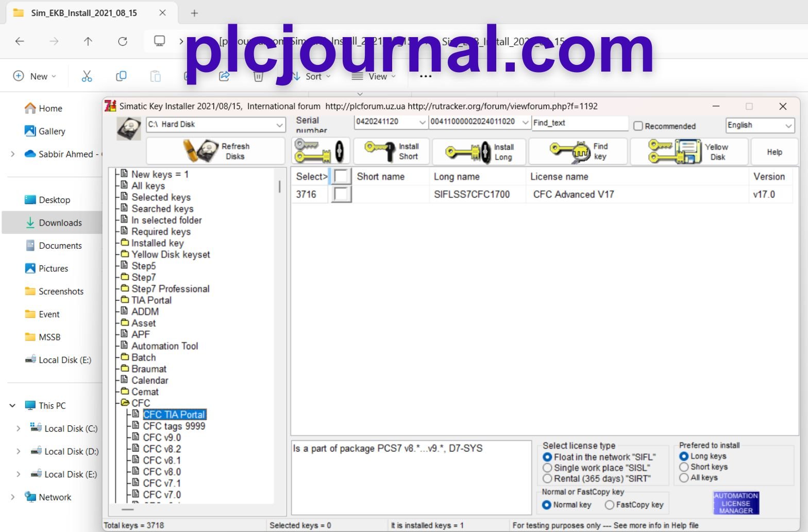The height and width of the screenshot is (532, 808).
Task: Open the English language dropdown
Action: [760, 125]
